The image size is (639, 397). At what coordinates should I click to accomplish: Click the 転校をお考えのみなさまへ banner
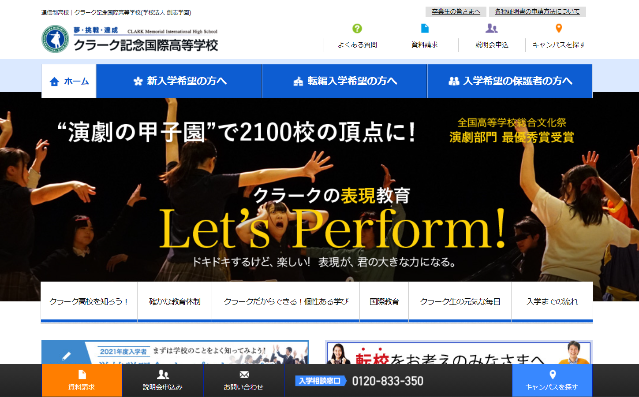[458, 353]
